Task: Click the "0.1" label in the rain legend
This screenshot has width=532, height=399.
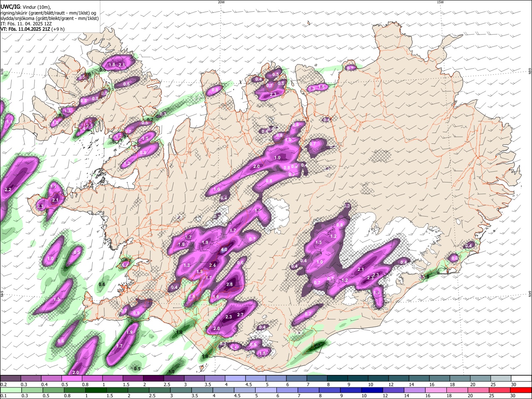Action: 3,396
